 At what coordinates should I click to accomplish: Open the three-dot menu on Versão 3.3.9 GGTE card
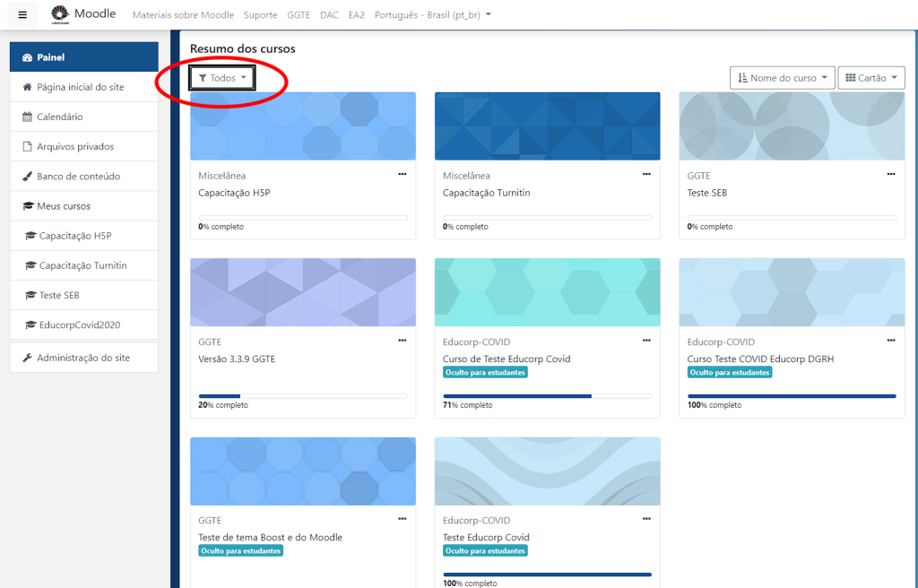[x=403, y=341]
